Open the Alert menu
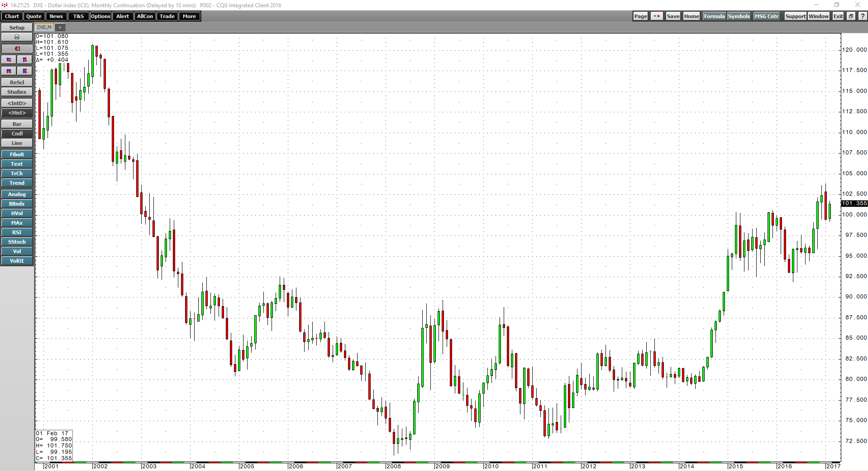Viewport: 868px width, 471px height. coord(123,16)
